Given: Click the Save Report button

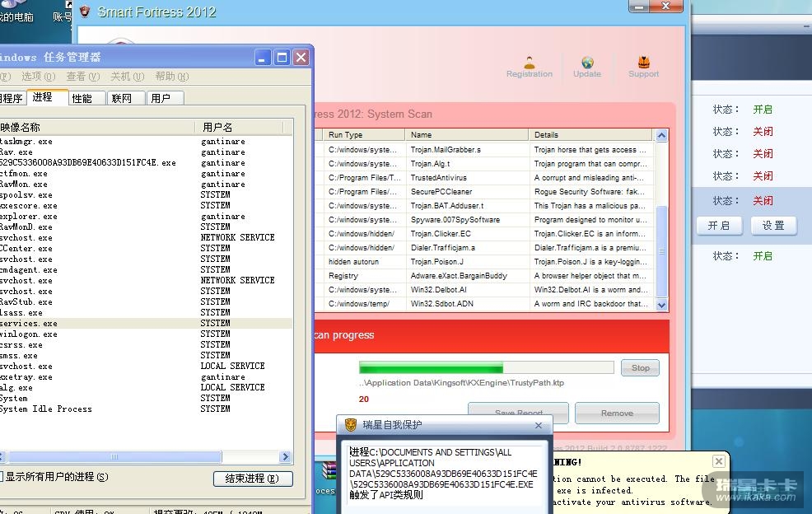Looking at the screenshot, I should (x=518, y=409).
